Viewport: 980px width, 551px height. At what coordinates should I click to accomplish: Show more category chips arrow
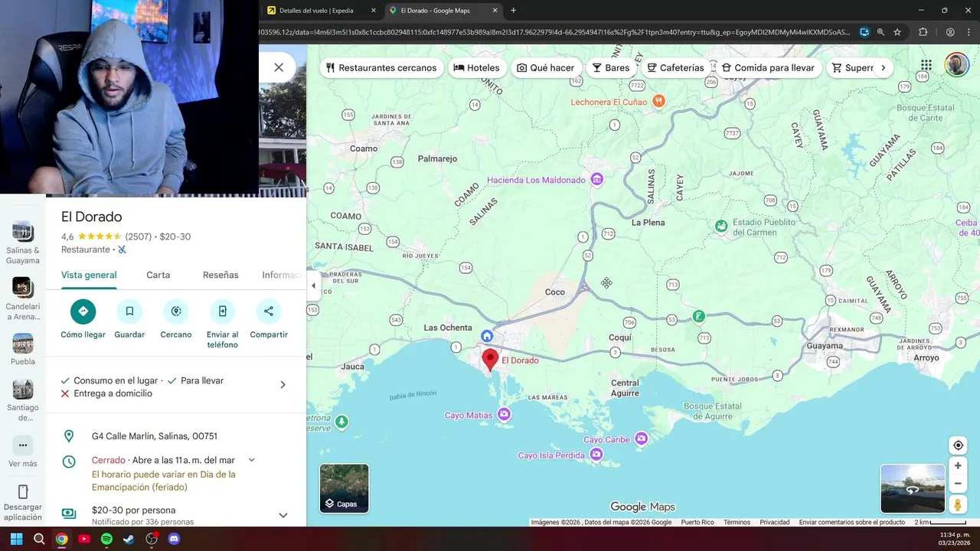[x=883, y=68]
